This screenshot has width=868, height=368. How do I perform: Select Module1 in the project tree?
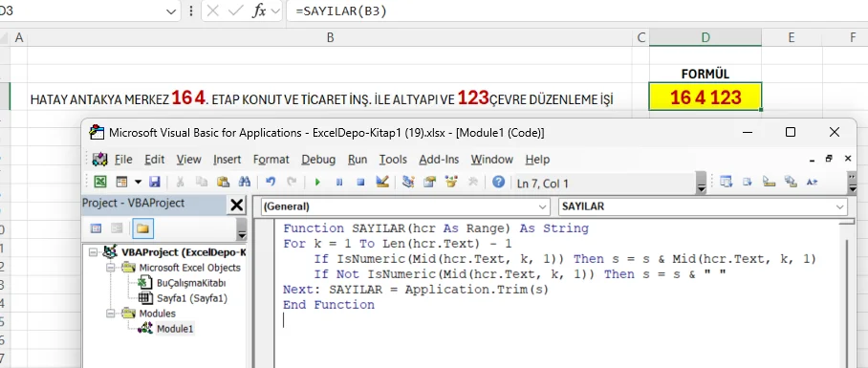[175, 329]
